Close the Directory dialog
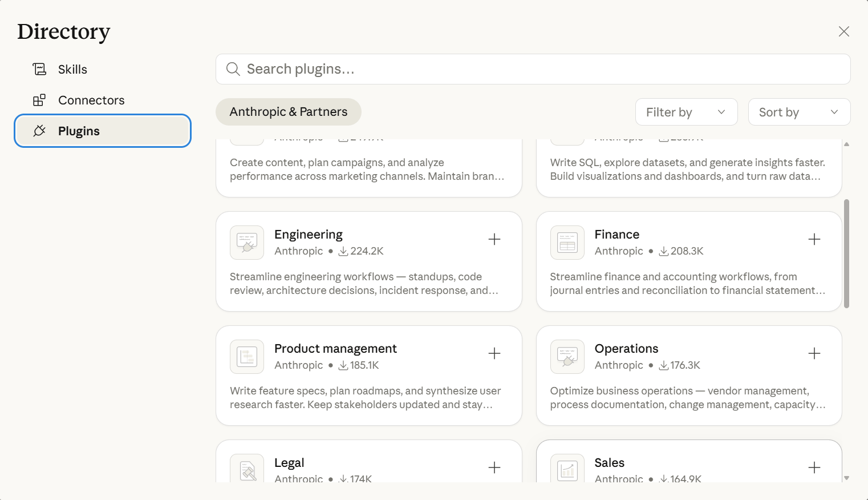 pyautogui.click(x=844, y=31)
